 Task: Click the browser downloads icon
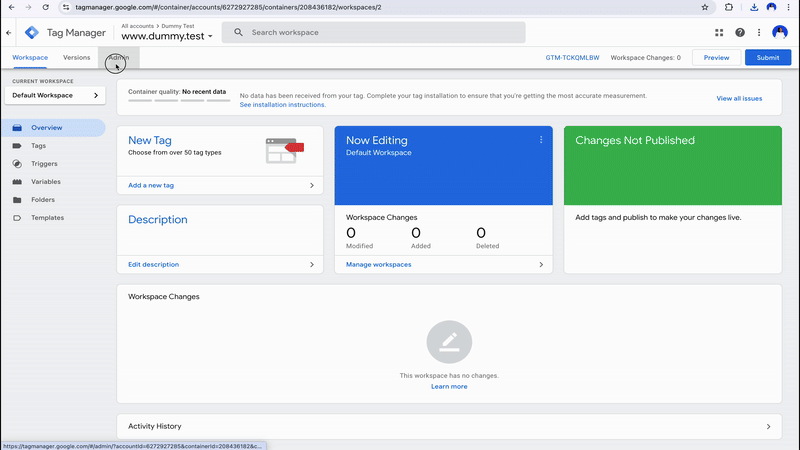coord(752,7)
